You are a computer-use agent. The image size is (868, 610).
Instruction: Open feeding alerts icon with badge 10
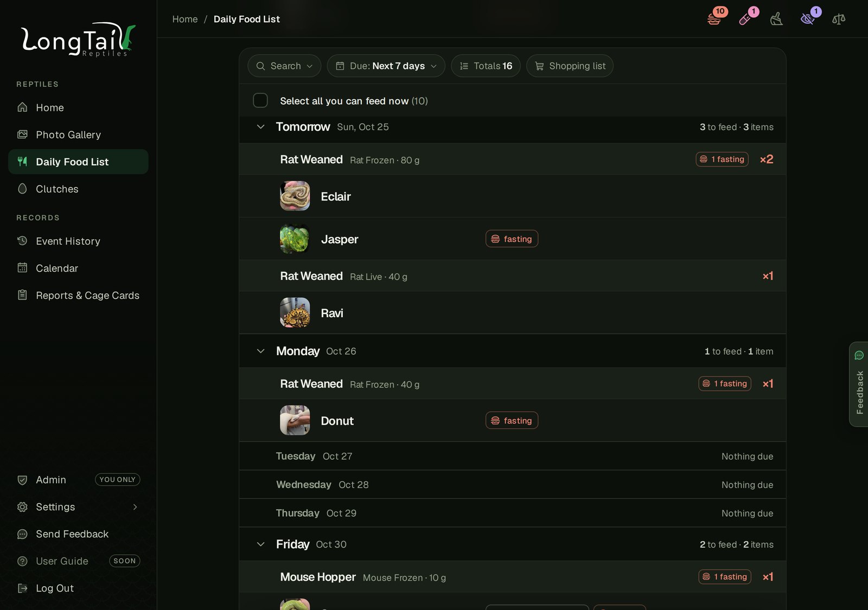click(714, 19)
